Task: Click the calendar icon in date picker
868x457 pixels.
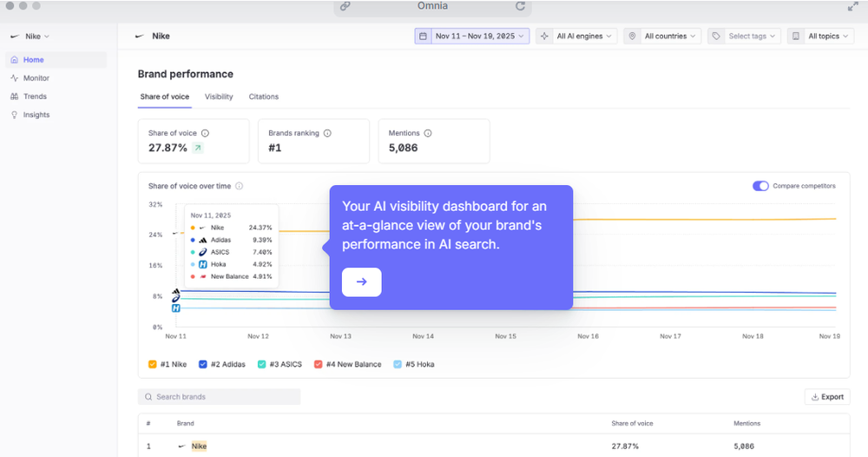Action: (x=423, y=36)
